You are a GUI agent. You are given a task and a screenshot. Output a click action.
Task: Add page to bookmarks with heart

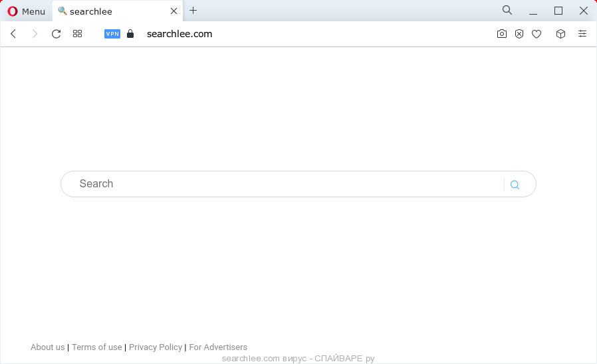[537, 35]
